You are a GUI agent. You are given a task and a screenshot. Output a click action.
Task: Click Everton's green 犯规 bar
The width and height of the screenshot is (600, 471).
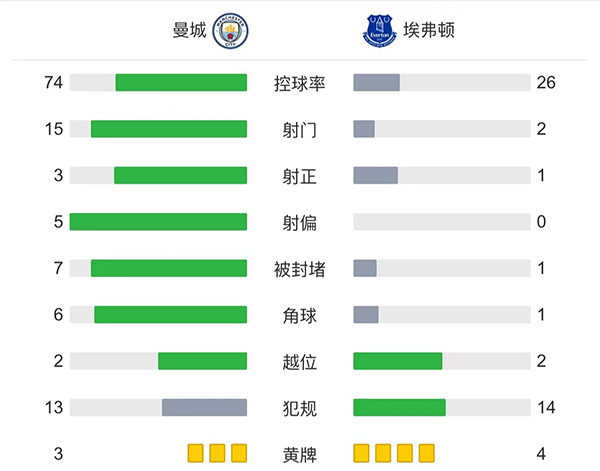pos(399,407)
